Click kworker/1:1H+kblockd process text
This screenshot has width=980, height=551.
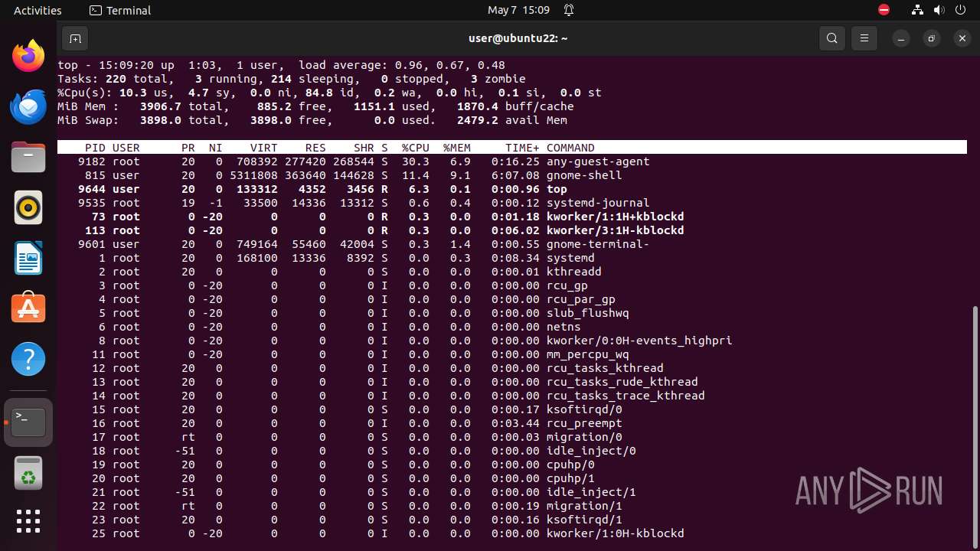(x=616, y=217)
